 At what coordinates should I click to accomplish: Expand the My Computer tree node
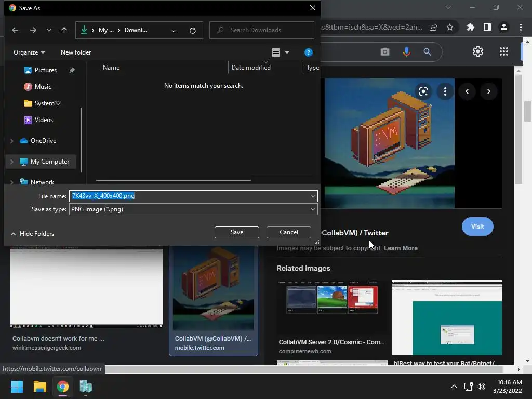12,162
